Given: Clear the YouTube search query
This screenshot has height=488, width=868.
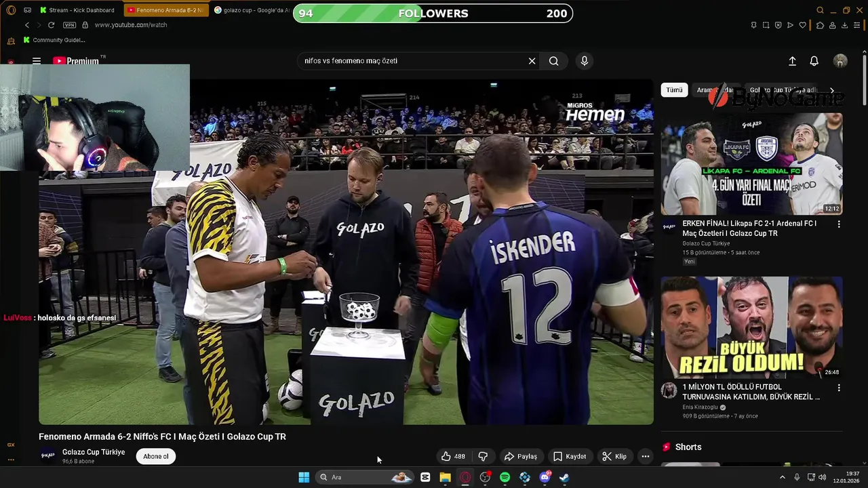Looking at the screenshot, I should (532, 61).
